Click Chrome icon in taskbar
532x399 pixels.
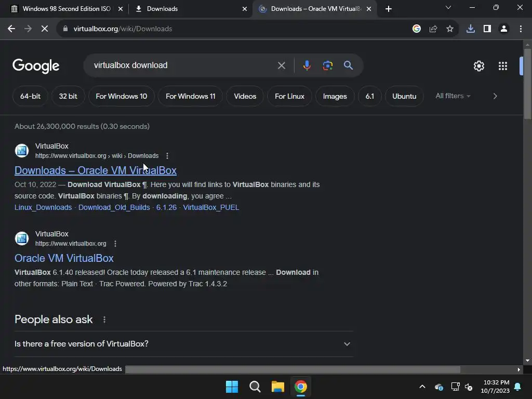[301, 387]
